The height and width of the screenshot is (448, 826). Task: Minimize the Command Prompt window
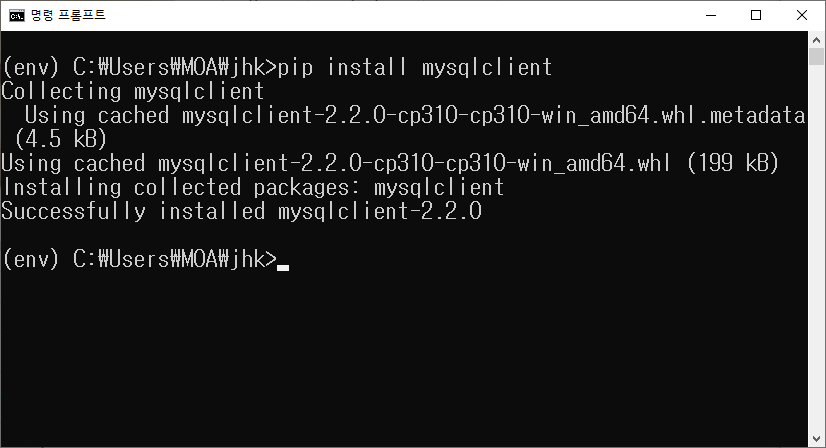click(711, 15)
